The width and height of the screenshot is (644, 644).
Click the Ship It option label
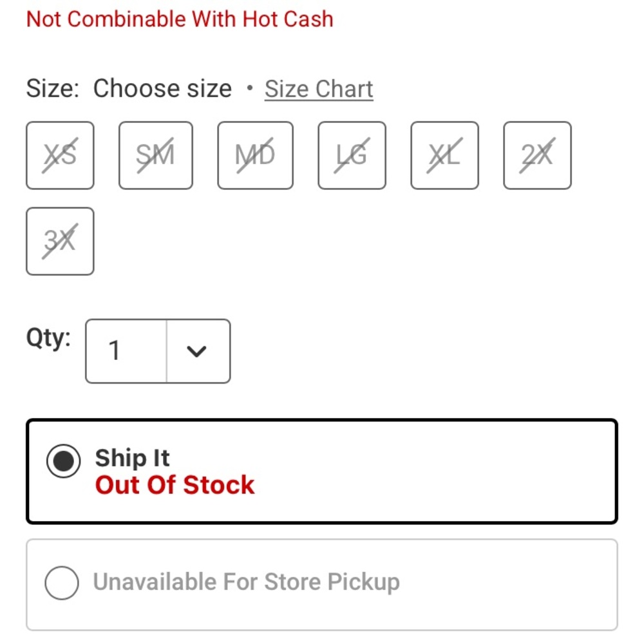pos(132,457)
